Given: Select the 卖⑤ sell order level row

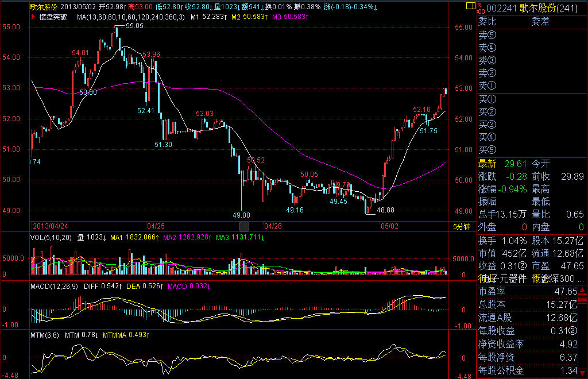Looking at the screenshot, I should 487,35.
